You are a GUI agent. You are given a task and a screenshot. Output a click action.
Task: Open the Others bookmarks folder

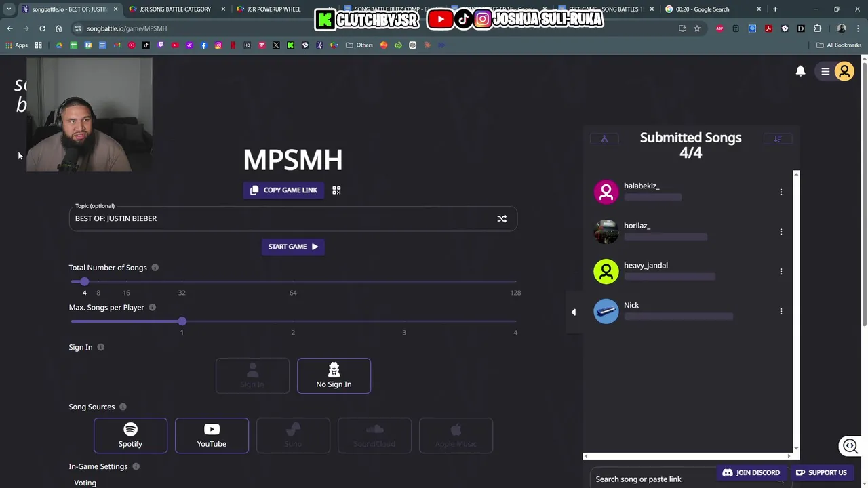coord(359,45)
